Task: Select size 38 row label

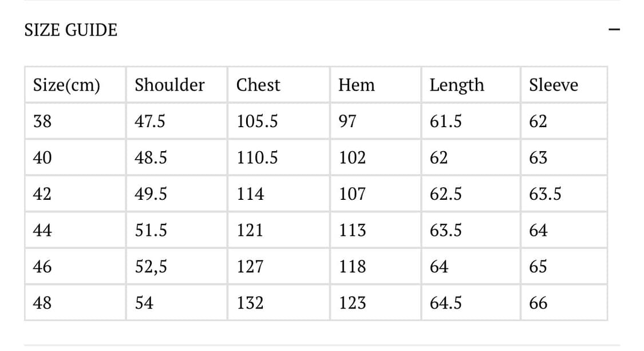Action: tap(42, 121)
